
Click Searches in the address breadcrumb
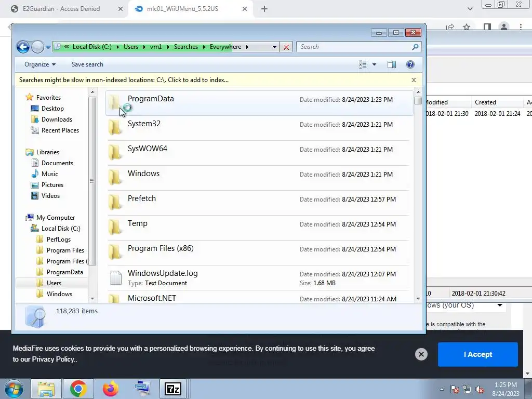click(185, 47)
